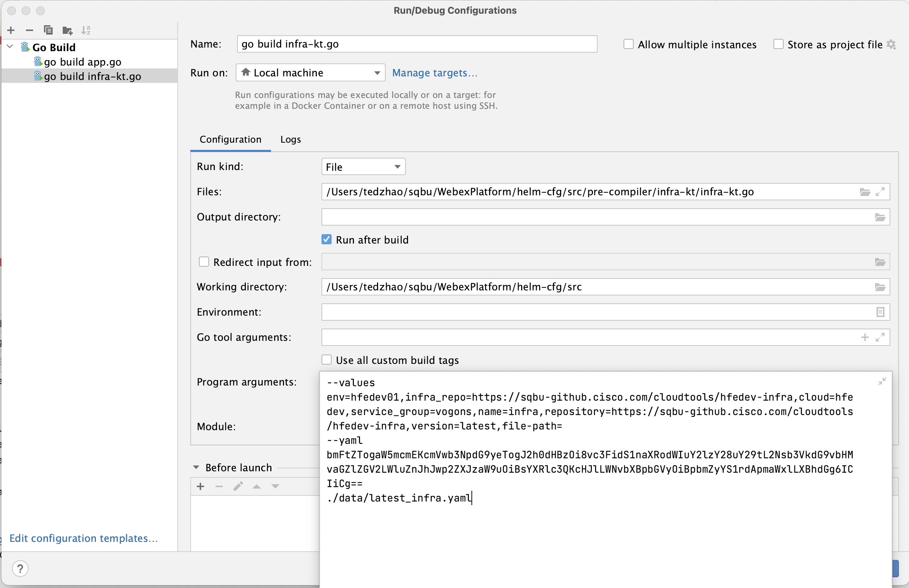Open the Environment variables editor
Image resolution: width=909 pixels, height=588 pixels.
pos(881,312)
